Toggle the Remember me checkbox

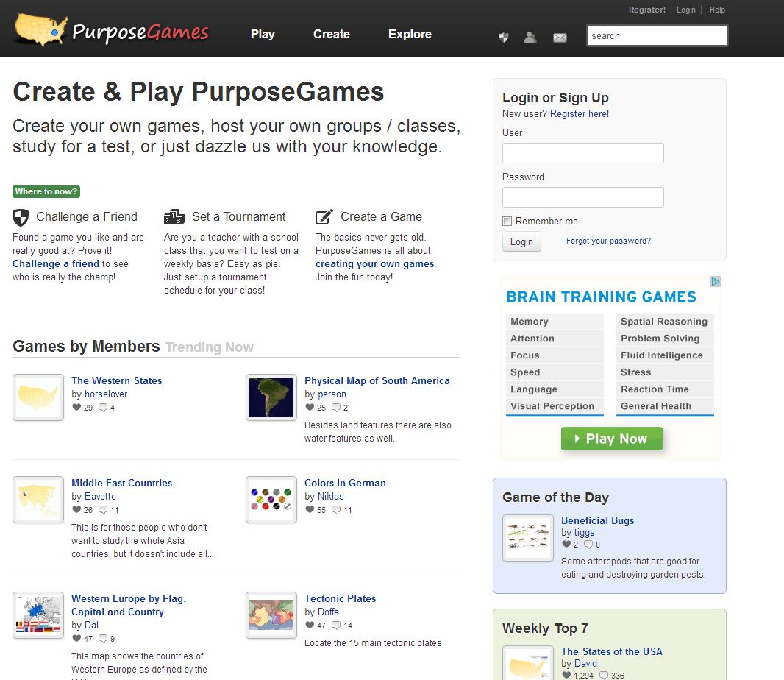(x=507, y=222)
